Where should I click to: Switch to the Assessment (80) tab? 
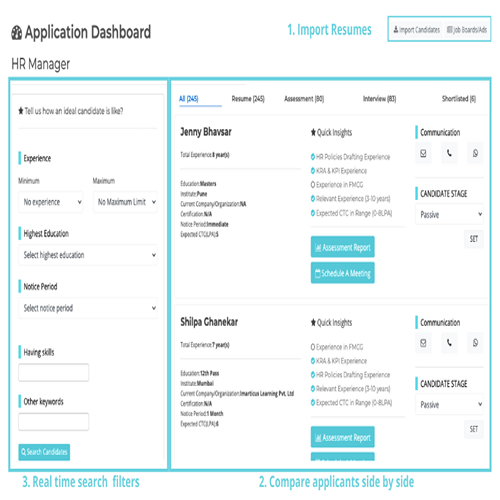tap(304, 99)
